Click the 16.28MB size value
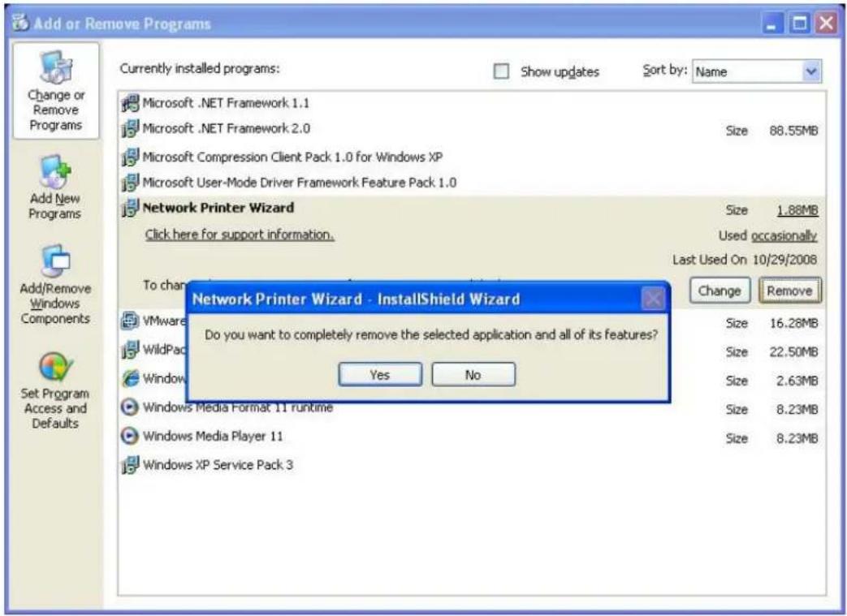847x616 pixels. tap(793, 323)
